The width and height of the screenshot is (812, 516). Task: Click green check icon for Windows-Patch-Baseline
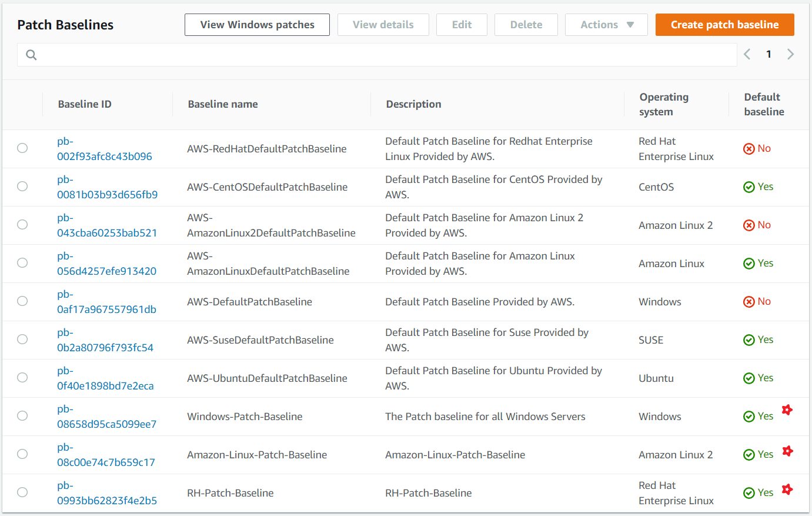click(x=749, y=417)
